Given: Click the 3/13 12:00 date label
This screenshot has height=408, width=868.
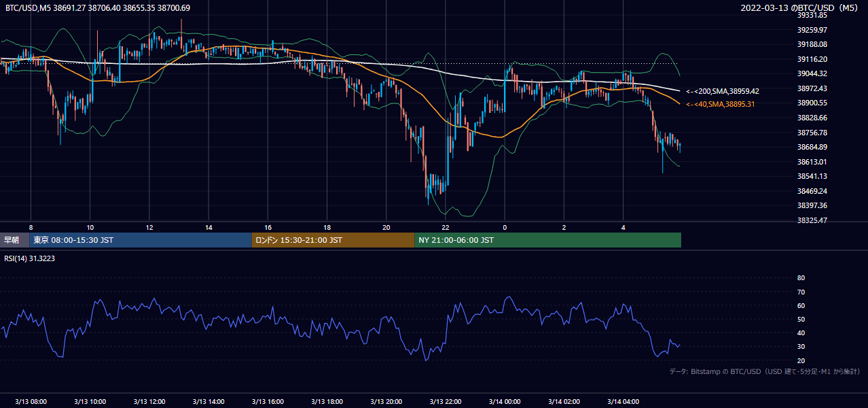Looking at the screenshot, I should tap(149, 401).
